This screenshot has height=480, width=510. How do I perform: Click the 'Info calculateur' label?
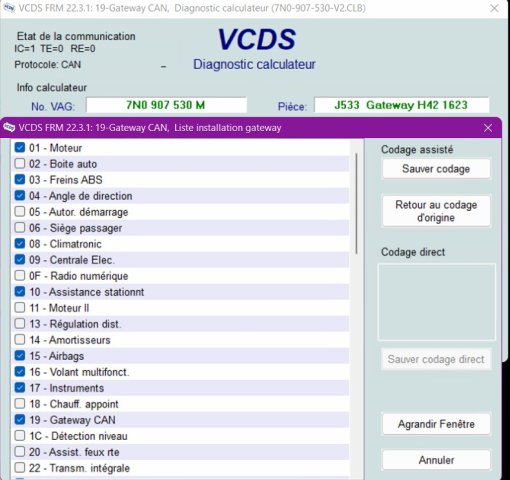pos(52,87)
